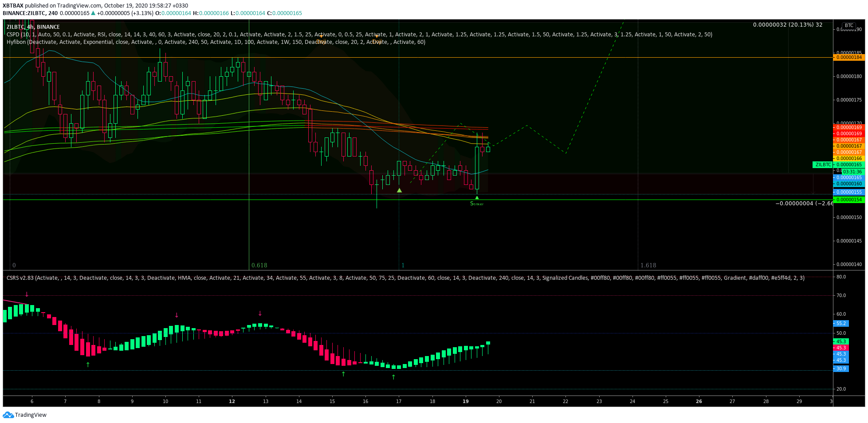Open the CSRS v2.83 indicator legend text
The height and width of the screenshot is (423, 868).
click(x=405, y=278)
